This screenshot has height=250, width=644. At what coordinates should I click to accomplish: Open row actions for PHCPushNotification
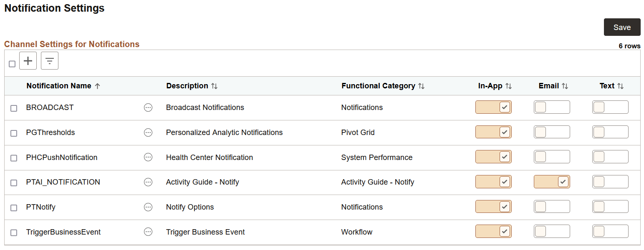148,157
